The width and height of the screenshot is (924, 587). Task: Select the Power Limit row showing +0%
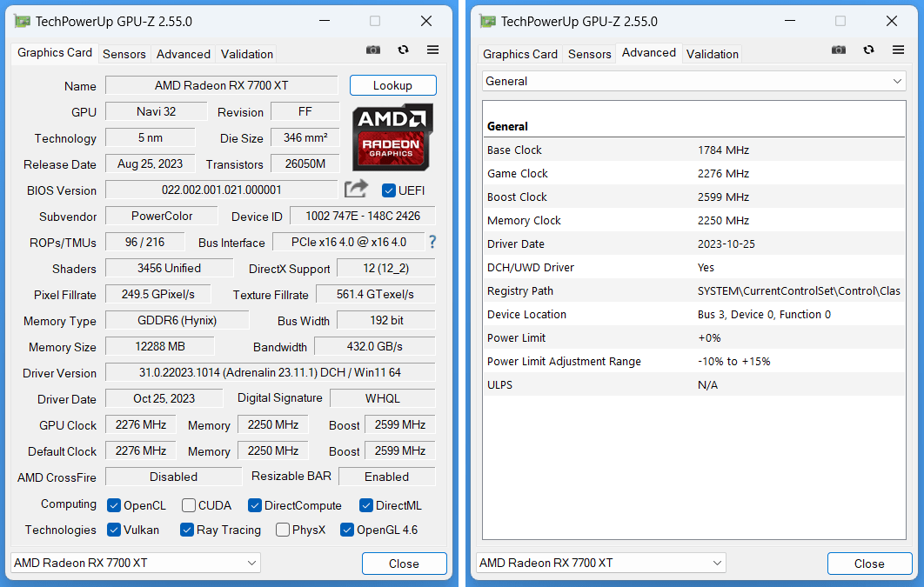(693, 338)
